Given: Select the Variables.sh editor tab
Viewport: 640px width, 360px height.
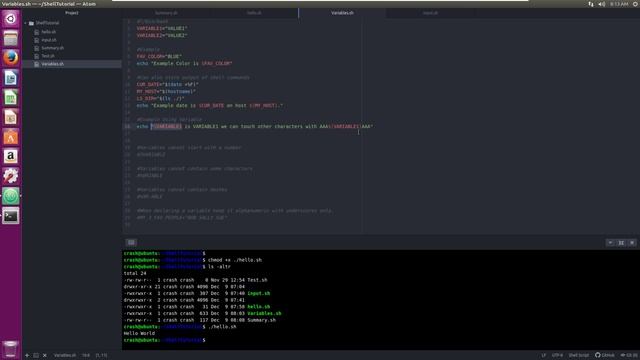Looking at the screenshot, I should (x=342, y=13).
